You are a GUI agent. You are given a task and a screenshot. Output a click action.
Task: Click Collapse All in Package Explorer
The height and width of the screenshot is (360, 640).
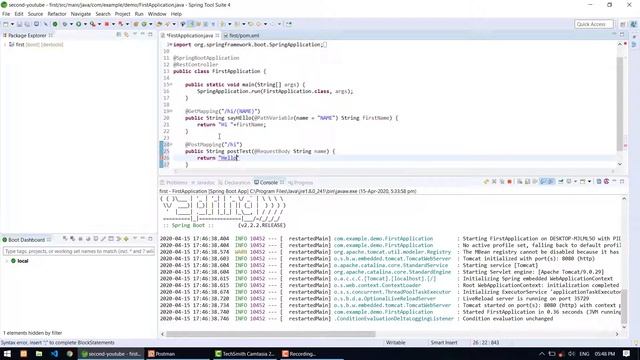click(119, 35)
